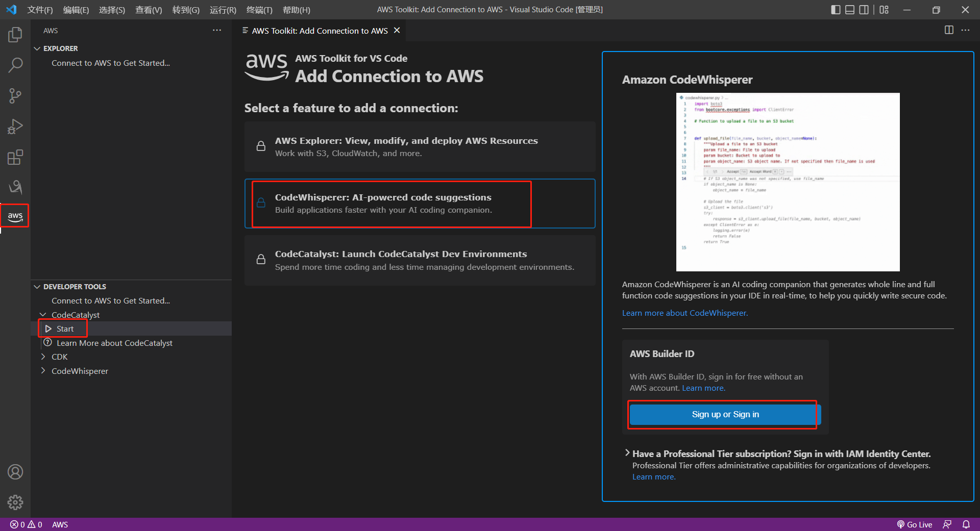Open Learn more about CodeWhisperer link
The image size is (980, 531).
point(684,313)
